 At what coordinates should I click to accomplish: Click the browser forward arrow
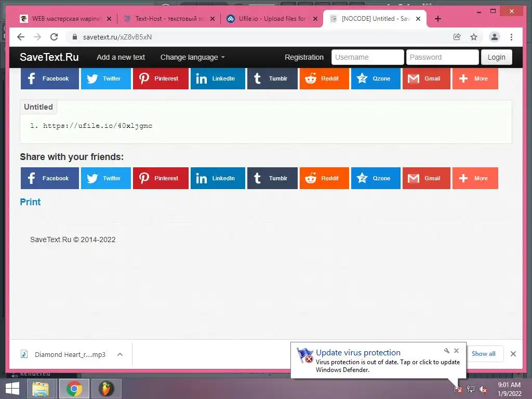point(37,37)
